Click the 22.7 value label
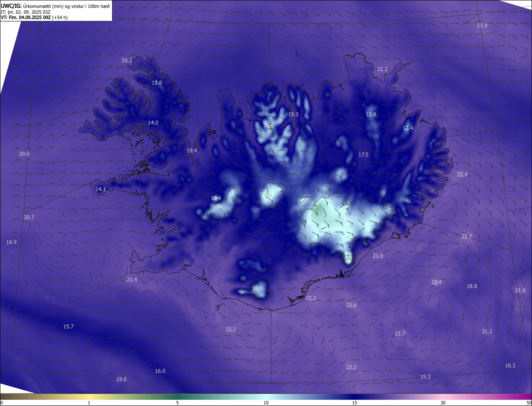Screen dimensions: 532x406 pos(467,237)
